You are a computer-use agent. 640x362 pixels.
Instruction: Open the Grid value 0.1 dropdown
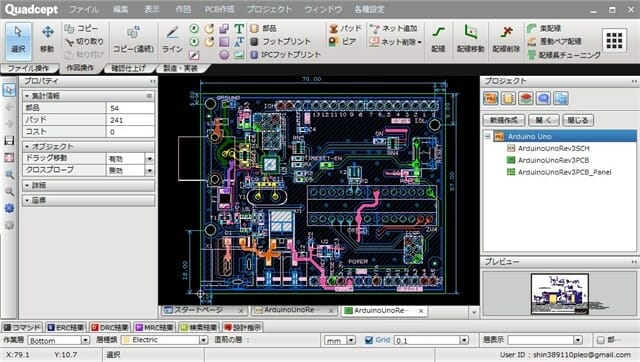pyautogui.click(x=464, y=340)
